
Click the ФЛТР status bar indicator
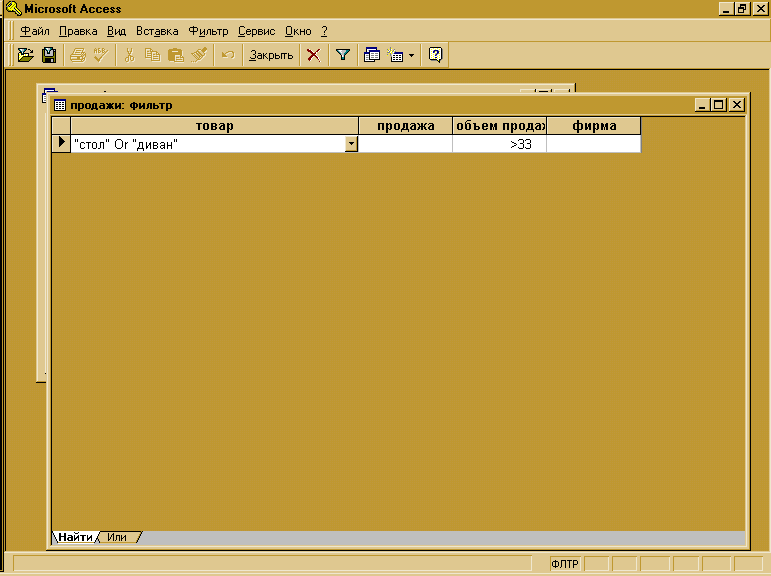coord(564,564)
